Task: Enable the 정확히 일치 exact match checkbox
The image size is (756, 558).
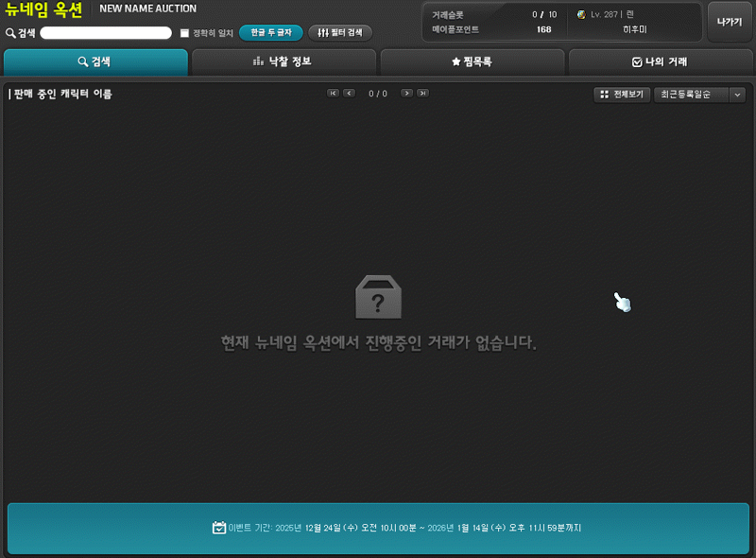Action: pyautogui.click(x=184, y=33)
